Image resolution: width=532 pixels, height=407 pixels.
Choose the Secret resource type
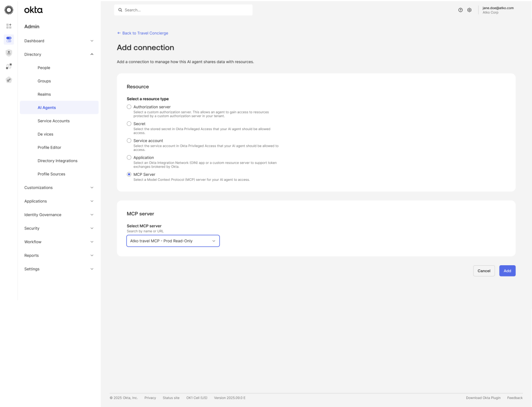[x=129, y=123]
